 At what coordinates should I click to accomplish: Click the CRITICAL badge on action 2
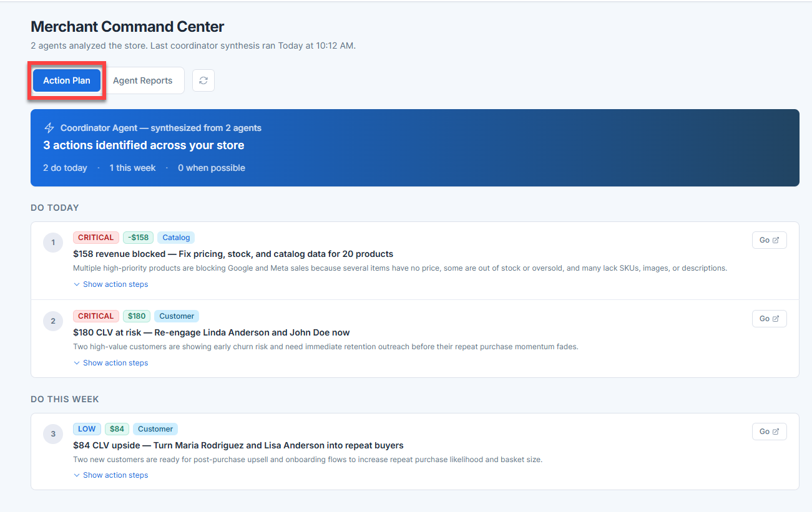[96, 316]
